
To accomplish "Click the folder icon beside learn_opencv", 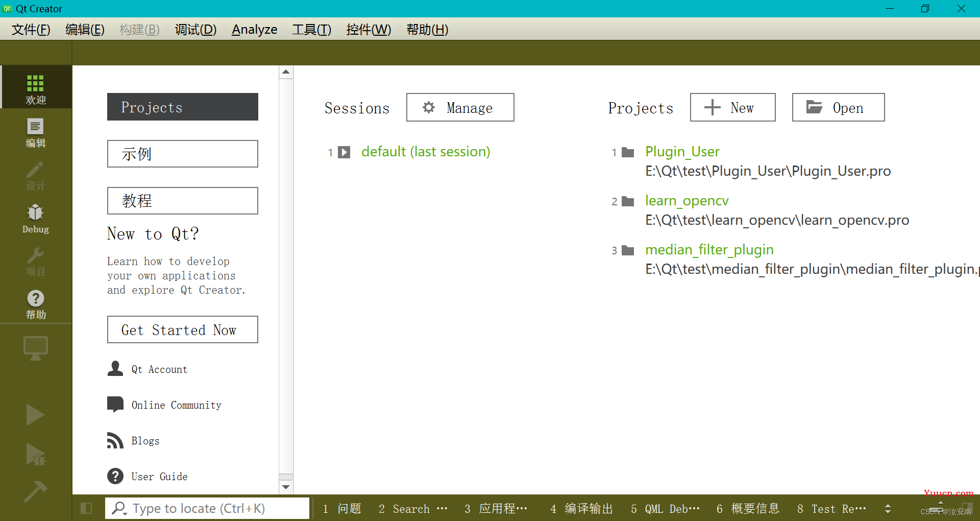I will 628,201.
